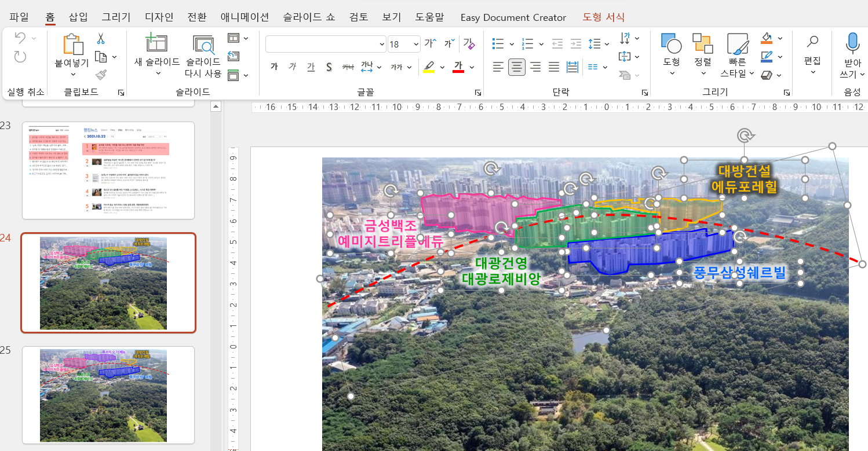Open the 도형 서식 tab
The width and height of the screenshot is (868, 451).
(x=604, y=17)
